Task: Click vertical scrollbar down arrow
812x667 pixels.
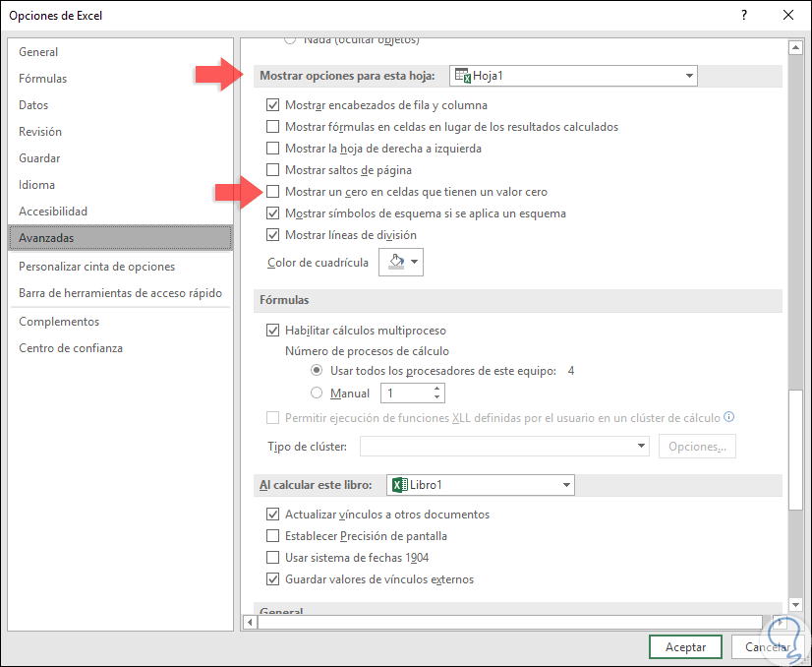Action: [x=795, y=604]
